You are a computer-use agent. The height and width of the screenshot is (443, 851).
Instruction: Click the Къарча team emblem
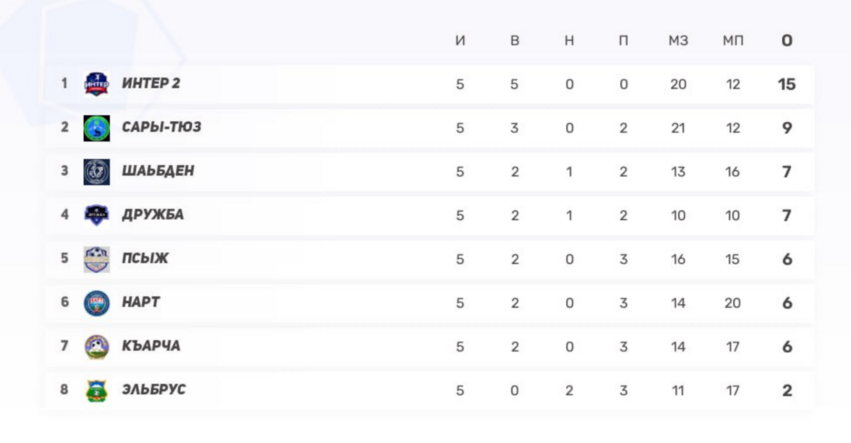coord(96,346)
